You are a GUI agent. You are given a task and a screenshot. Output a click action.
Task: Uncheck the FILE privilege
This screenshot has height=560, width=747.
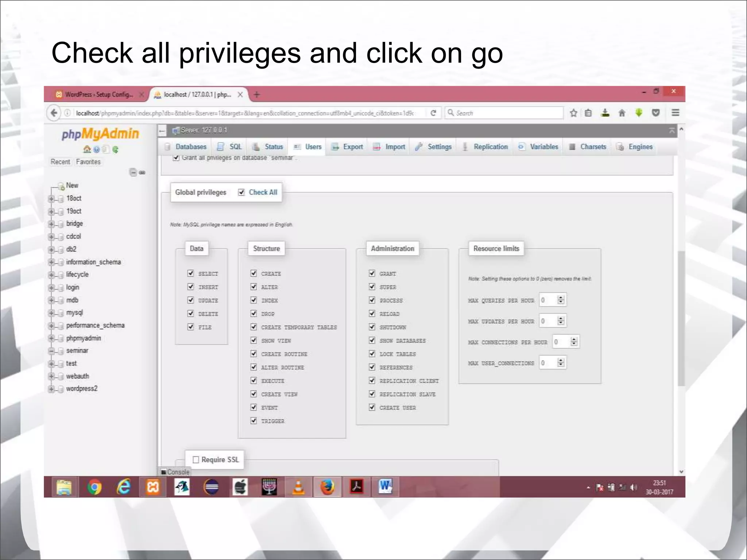tap(190, 327)
